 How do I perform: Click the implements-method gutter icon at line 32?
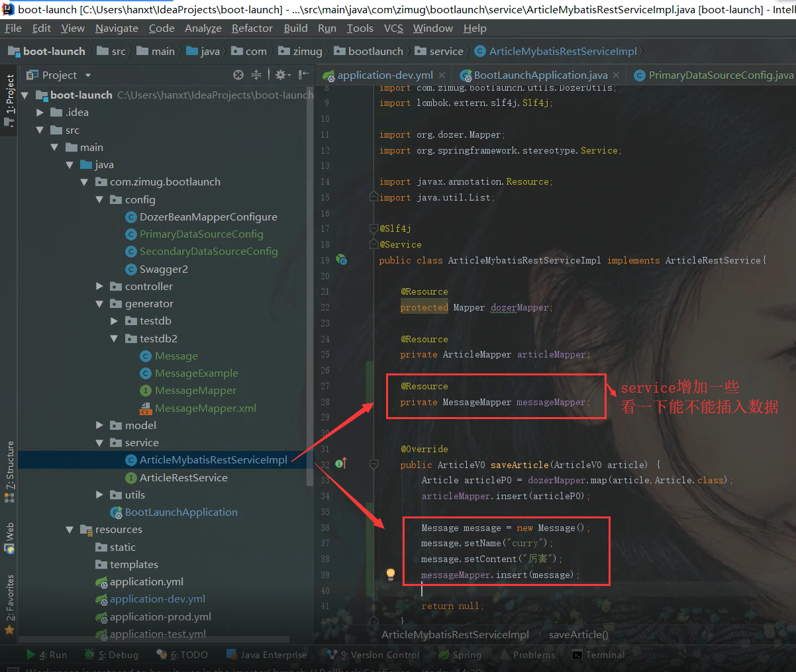[341, 464]
